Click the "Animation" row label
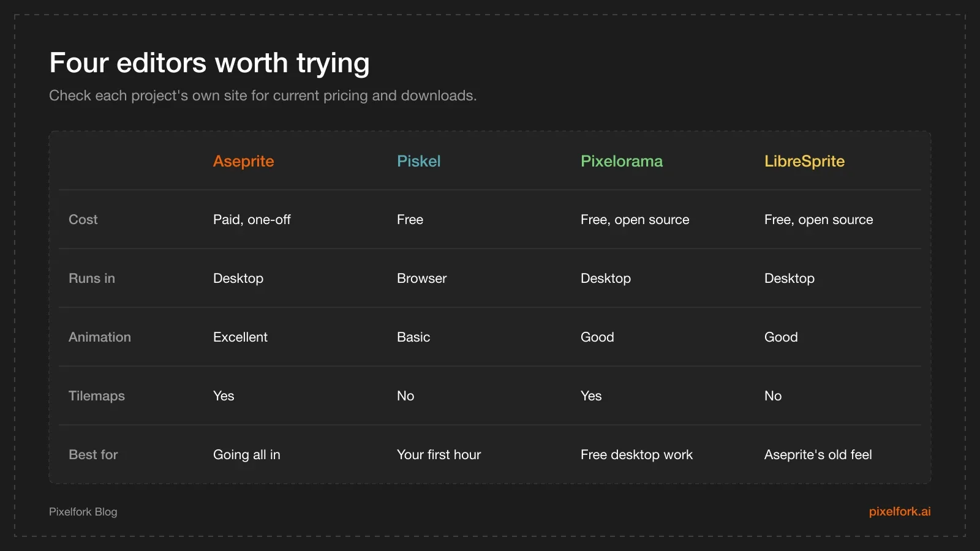This screenshot has width=980, height=551. [x=100, y=337]
